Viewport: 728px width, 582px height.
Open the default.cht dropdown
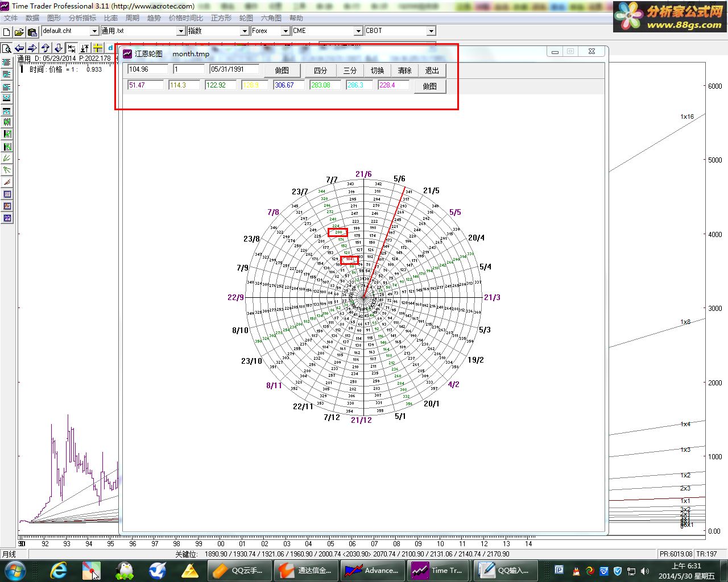[x=94, y=31]
